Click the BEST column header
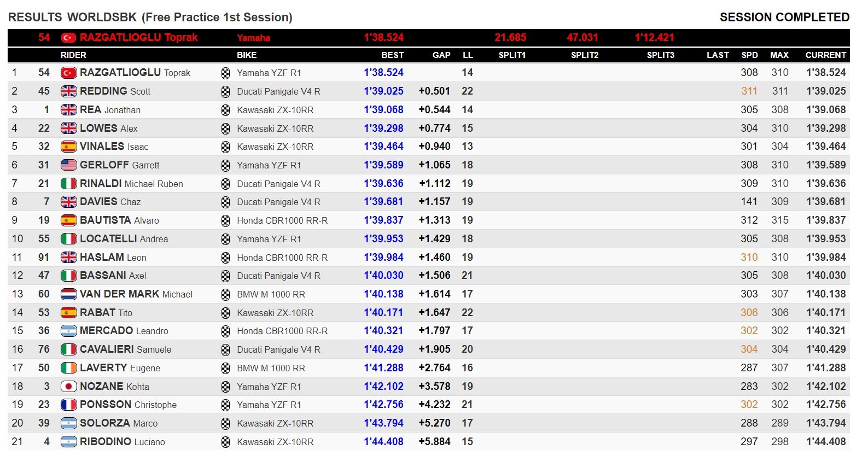The height and width of the screenshot is (461, 868). [392, 55]
